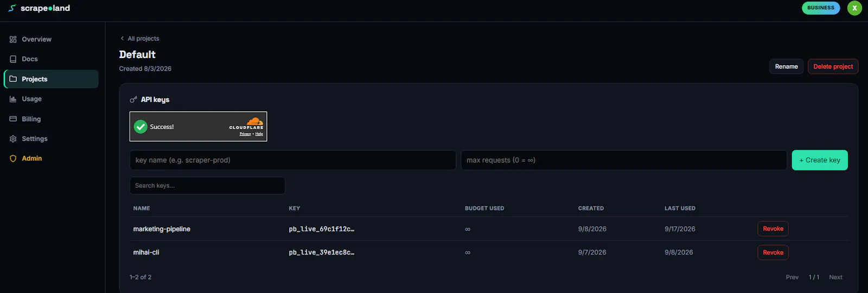Select the mihai-cli key name
868x293 pixels.
(146, 253)
